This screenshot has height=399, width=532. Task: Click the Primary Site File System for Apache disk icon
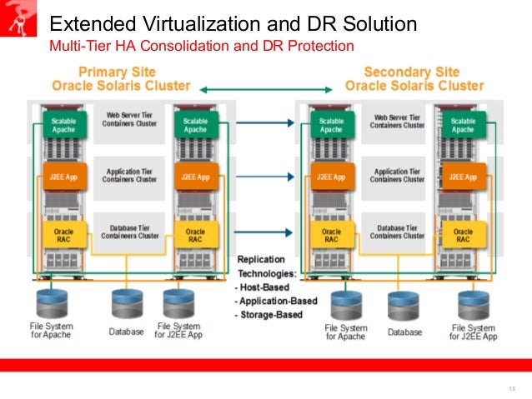pos(52,303)
